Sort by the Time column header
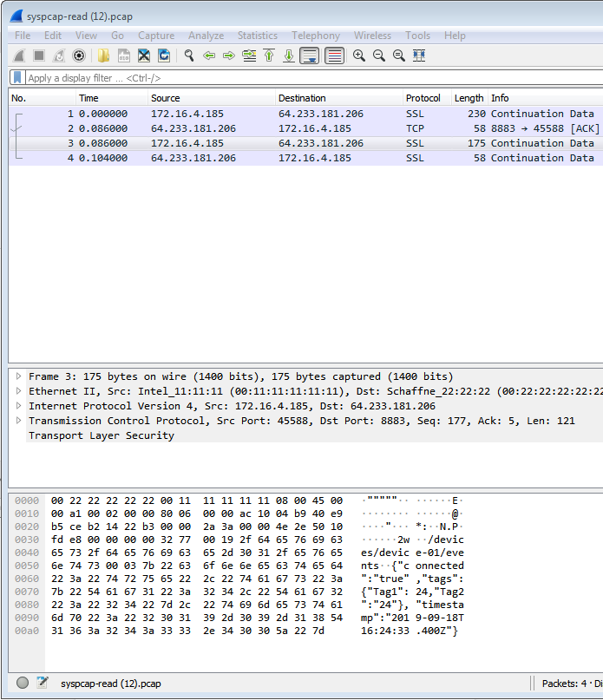The height and width of the screenshot is (700, 603). pyautogui.click(x=112, y=98)
